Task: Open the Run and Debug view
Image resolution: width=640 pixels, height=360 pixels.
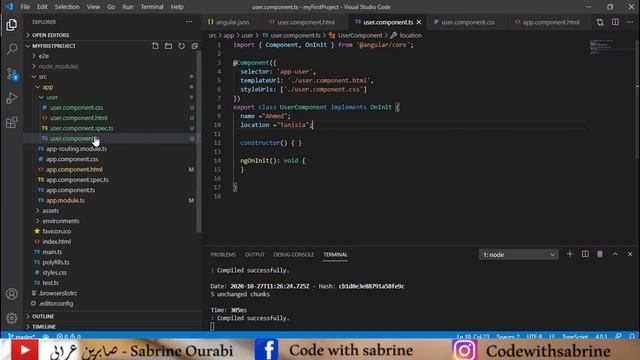Action: tap(11, 98)
